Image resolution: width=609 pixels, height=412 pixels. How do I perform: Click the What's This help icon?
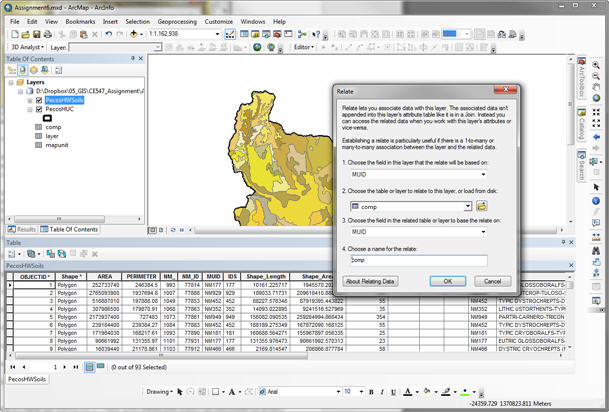316,34
